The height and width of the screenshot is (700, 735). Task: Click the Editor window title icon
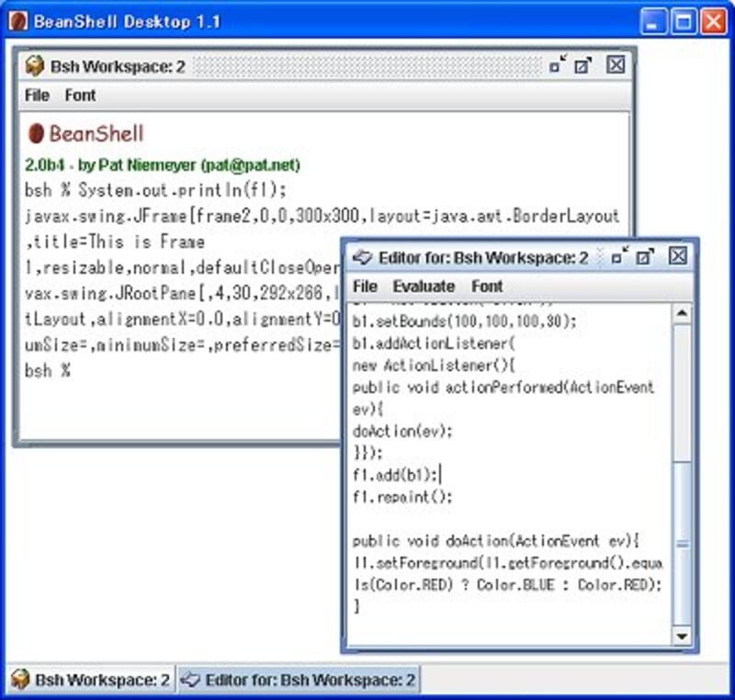click(x=362, y=257)
